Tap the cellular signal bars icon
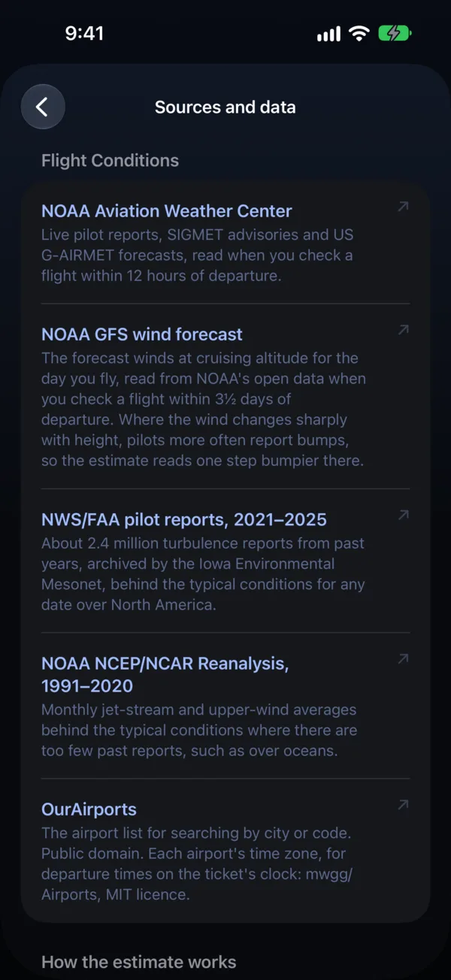The height and width of the screenshot is (980, 451). point(328,35)
